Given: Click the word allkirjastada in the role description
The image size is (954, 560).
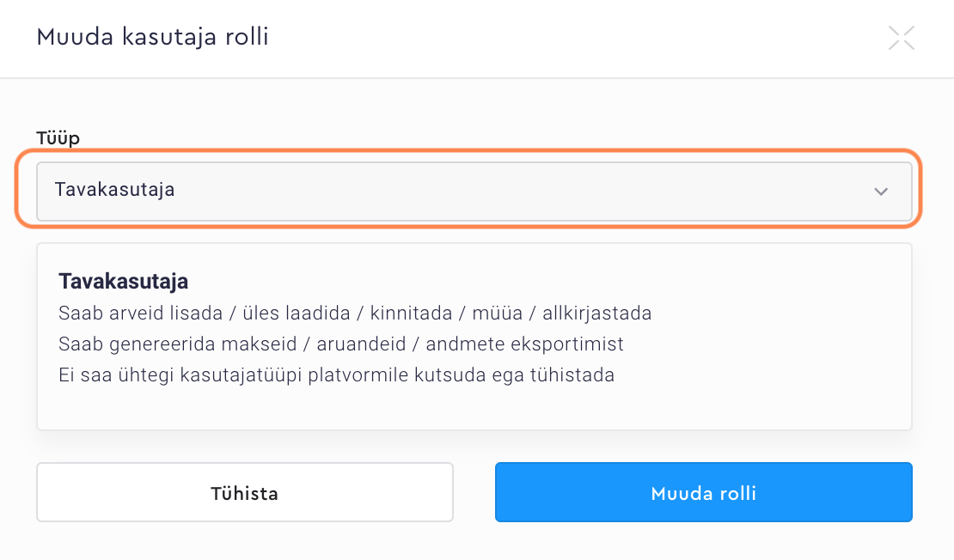Looking at the screenshot, I should coord(596,313).
